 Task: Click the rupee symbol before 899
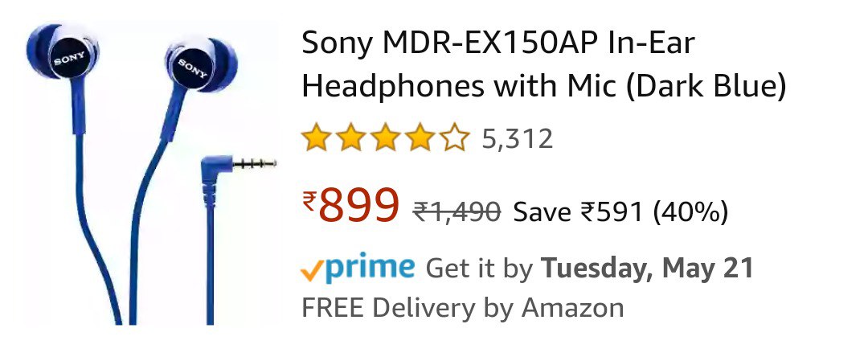309,200
